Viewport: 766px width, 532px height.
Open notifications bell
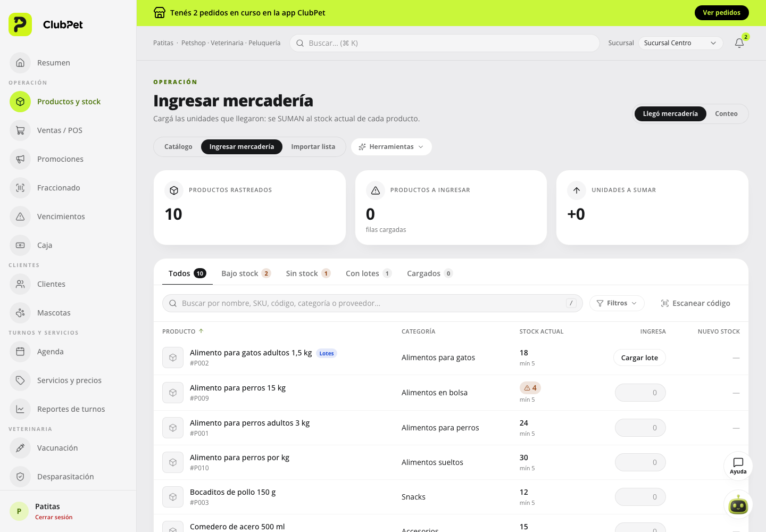739,43
